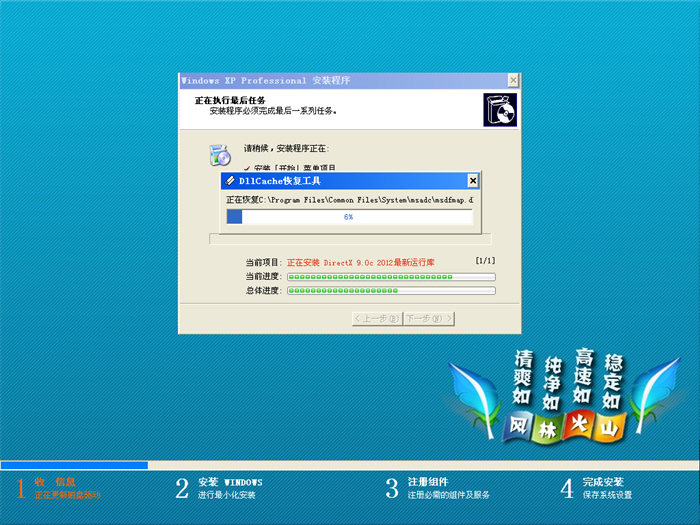Select step 2 安装 WINDOWS at bottom

click(219, 488)
